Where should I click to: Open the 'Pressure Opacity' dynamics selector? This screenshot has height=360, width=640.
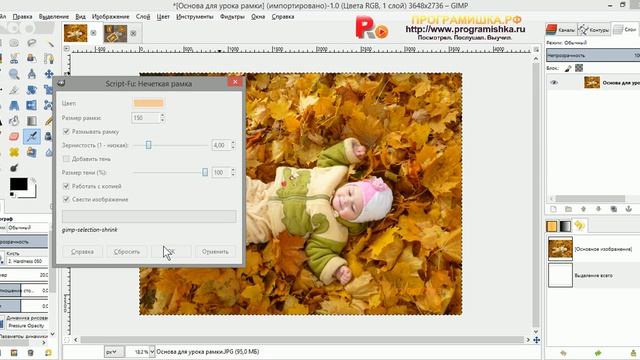[x=26, y=325]
